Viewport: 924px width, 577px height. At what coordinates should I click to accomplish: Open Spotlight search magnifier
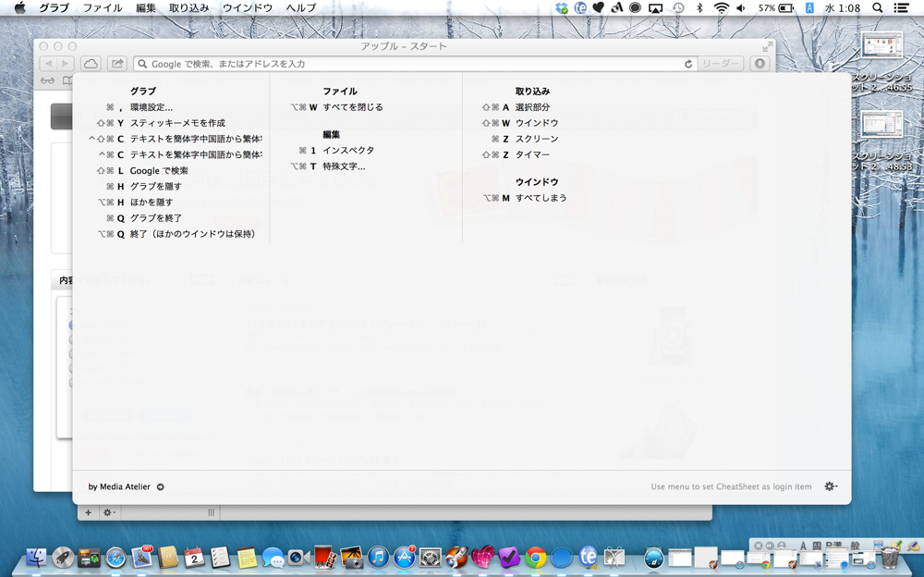pos(878,7)
